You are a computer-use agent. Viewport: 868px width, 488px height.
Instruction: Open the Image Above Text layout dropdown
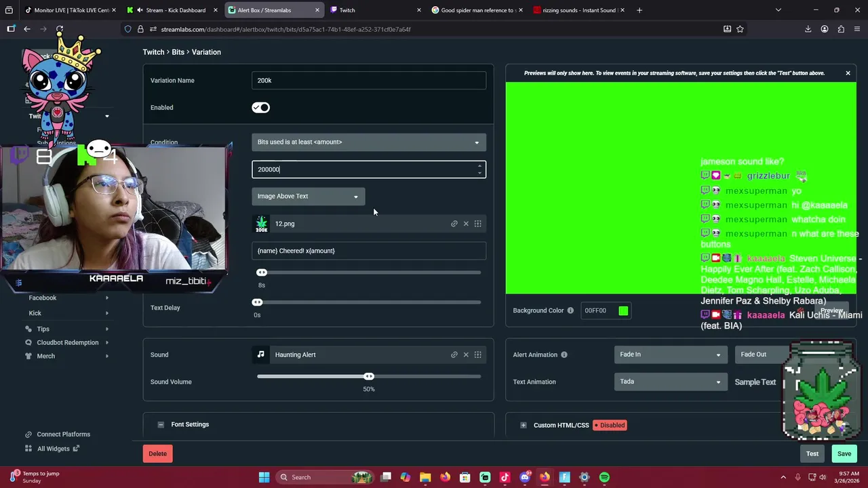309,197
